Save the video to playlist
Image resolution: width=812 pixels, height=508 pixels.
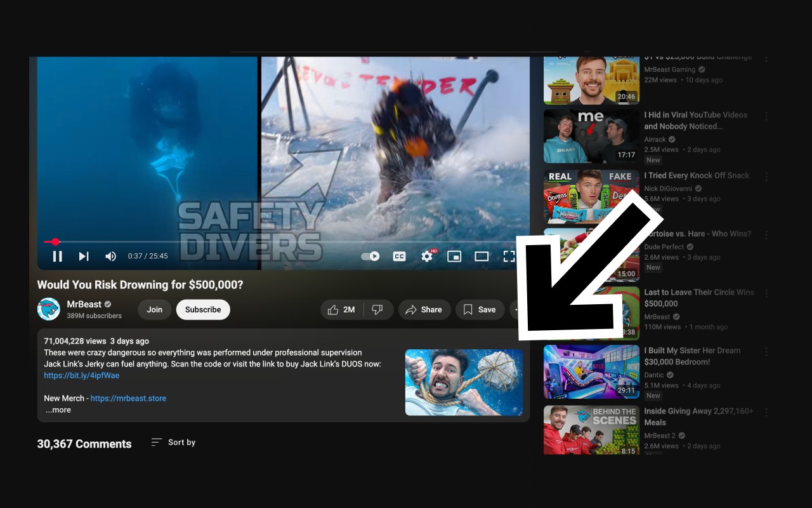[480, 309]
